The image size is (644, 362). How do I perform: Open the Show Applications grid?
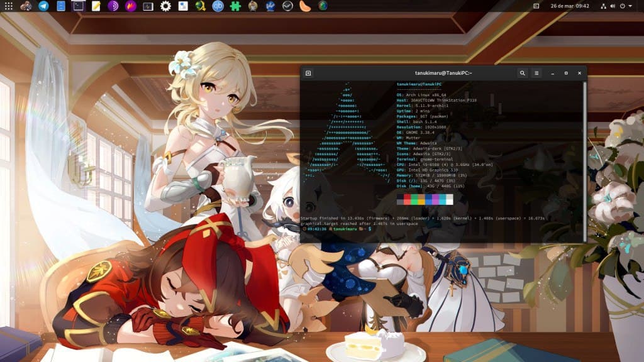coord(8,6)
